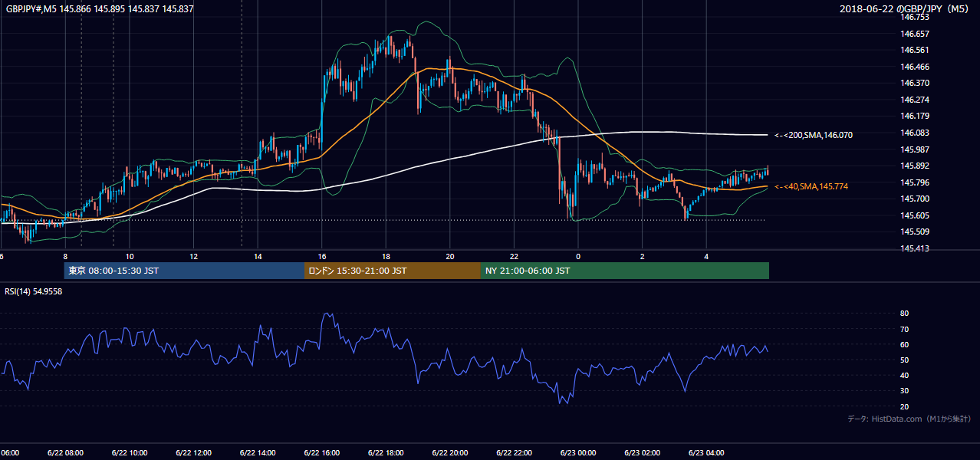Click hour label 4 under the price chart
Viewport: 980px width, 460px height.
pos(707,257)
